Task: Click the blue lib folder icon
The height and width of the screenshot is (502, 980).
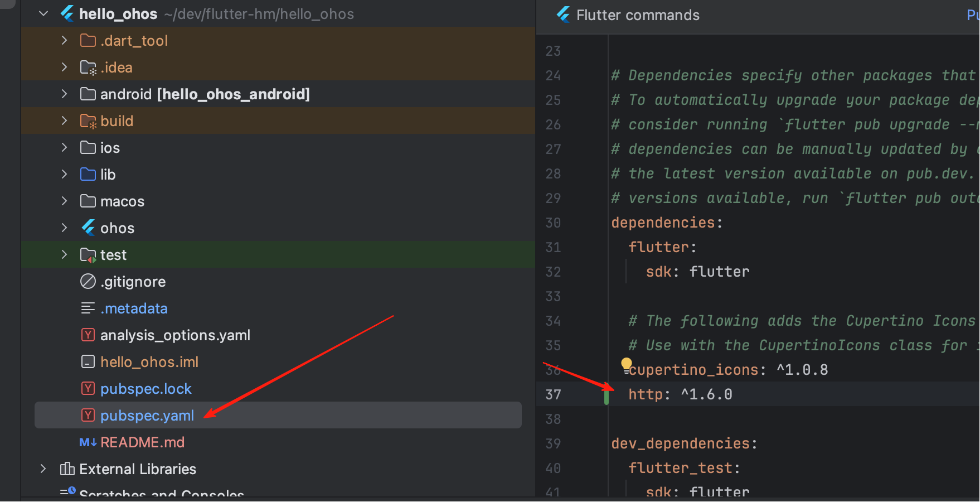Action: coord(88,174)
